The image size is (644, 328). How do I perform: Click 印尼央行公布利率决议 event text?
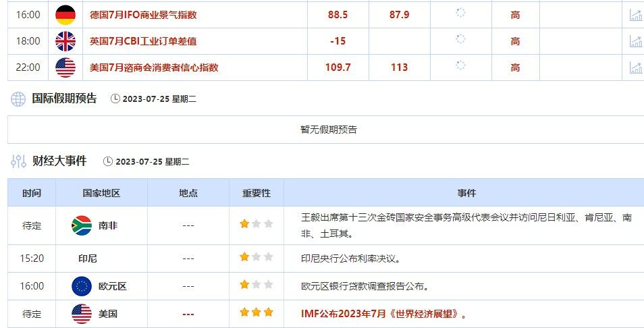pos(350,258)
